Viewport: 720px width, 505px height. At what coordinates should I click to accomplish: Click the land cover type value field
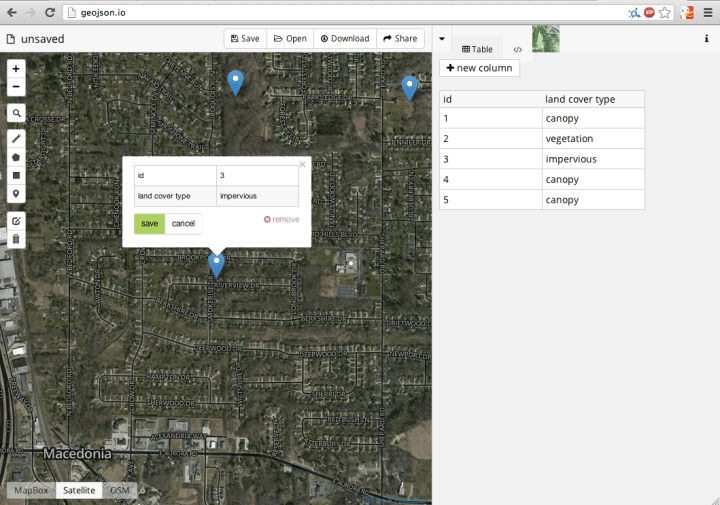click(257, 196)
